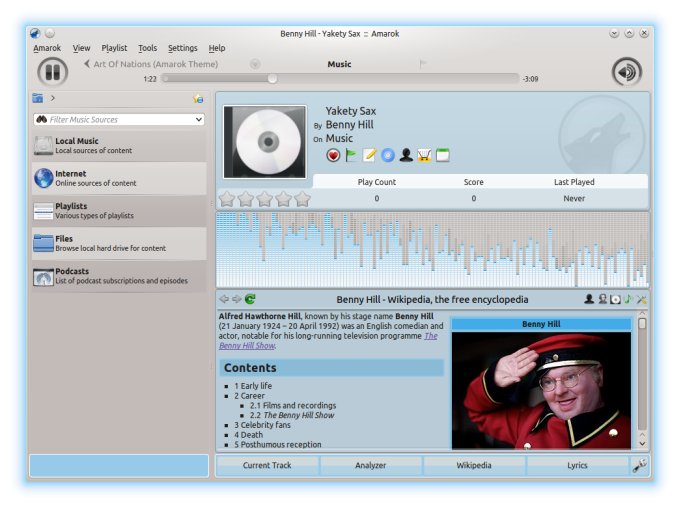Pause playback with the pause button

52,72
